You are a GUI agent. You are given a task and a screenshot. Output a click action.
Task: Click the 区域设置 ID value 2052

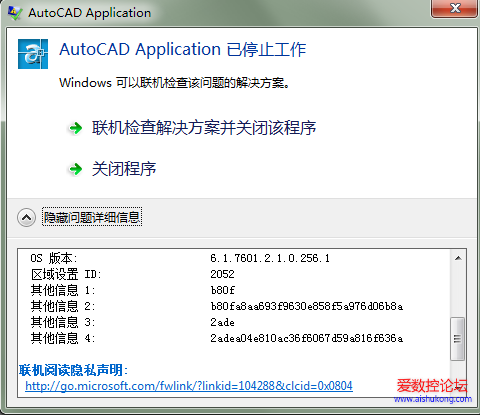222,274
